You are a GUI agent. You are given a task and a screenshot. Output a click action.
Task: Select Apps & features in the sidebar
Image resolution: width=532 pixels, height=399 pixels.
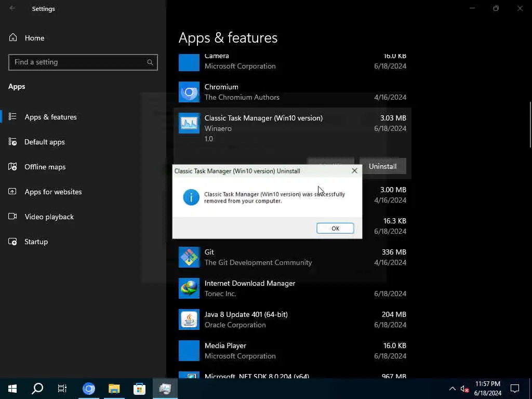point(50,117)
